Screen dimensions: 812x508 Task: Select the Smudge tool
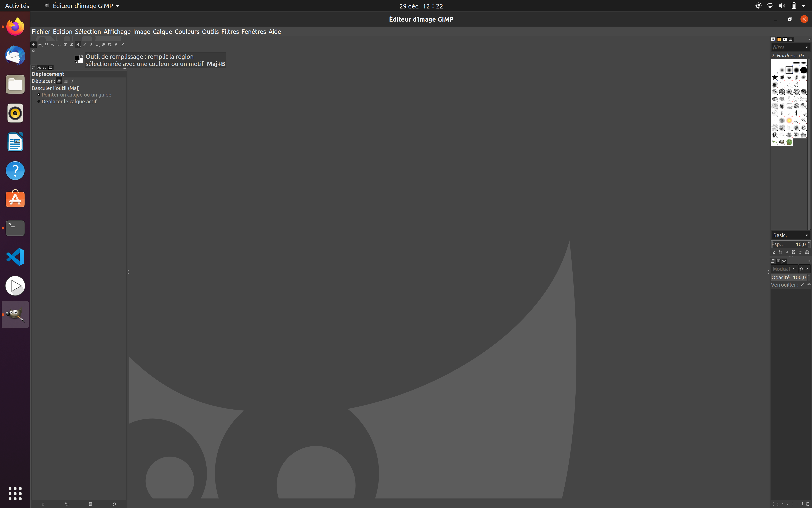[104, 45]
